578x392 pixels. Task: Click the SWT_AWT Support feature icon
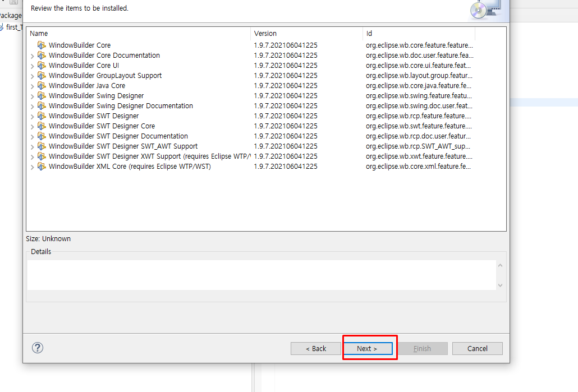42,146
